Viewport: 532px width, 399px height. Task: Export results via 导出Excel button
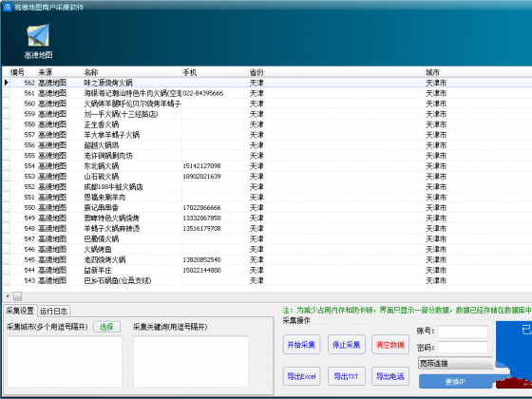[302, 376]
